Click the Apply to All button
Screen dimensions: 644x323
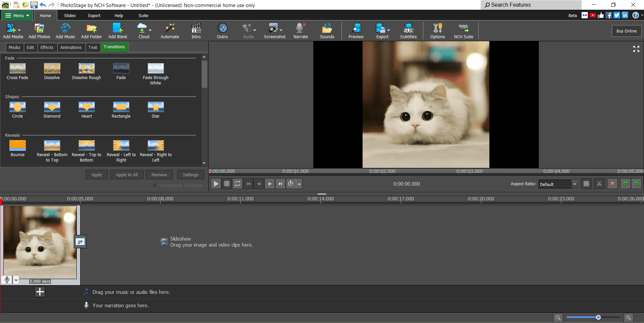click(x=127, y=175)
